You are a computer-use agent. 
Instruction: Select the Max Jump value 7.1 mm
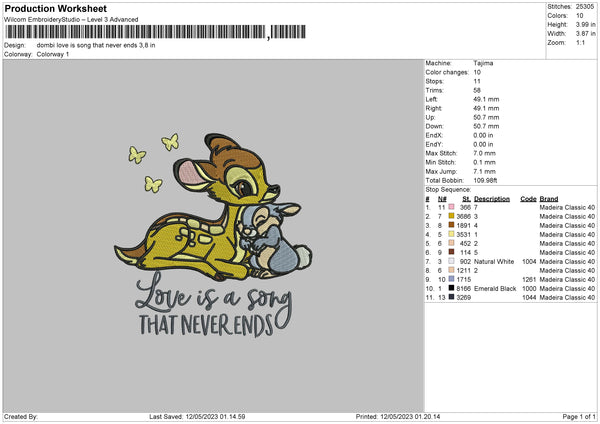tap(484, 171)
